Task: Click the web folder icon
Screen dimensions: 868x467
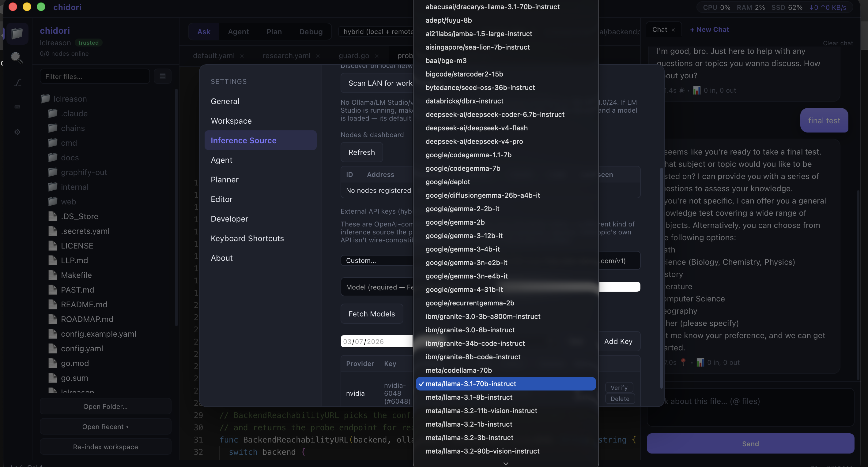Action: [53, 201]
